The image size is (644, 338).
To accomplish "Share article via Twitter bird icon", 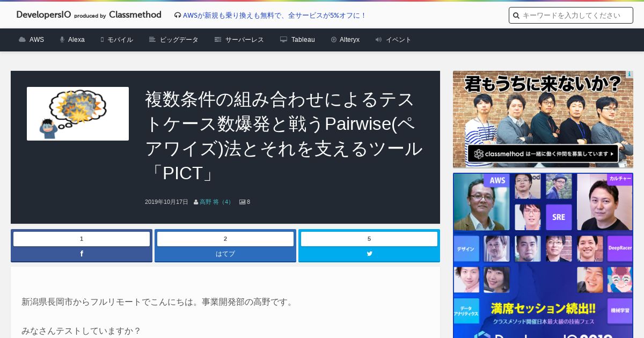I will pos(369,254).
